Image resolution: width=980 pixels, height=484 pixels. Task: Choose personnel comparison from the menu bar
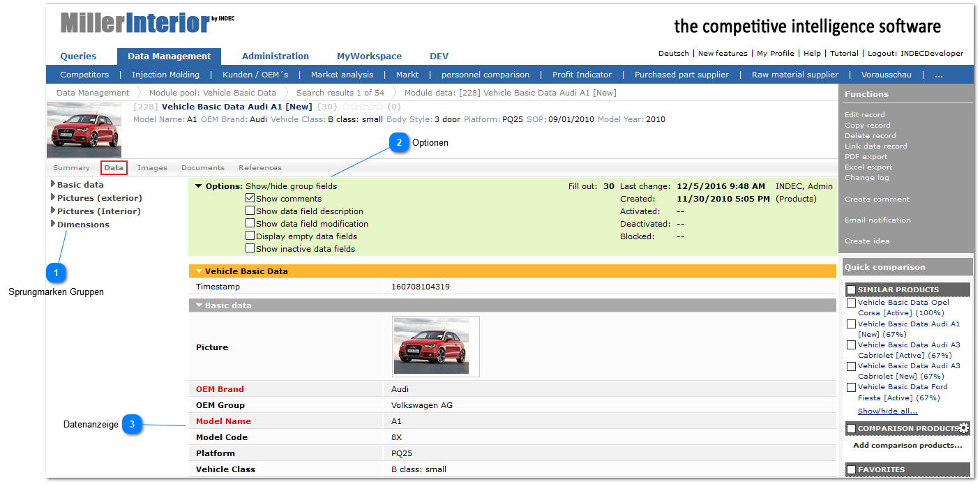point(485,75)
